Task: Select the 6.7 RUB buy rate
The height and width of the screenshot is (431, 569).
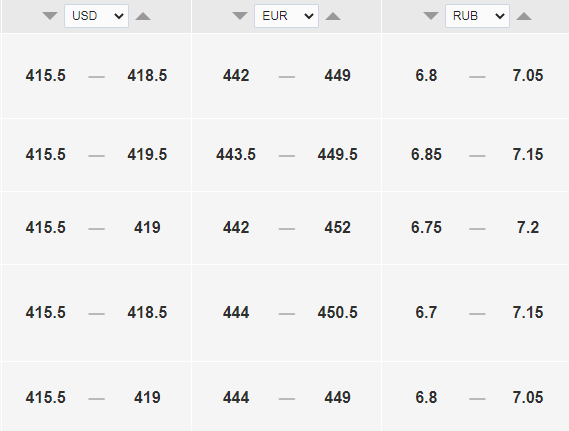Action: pos(426,313)
